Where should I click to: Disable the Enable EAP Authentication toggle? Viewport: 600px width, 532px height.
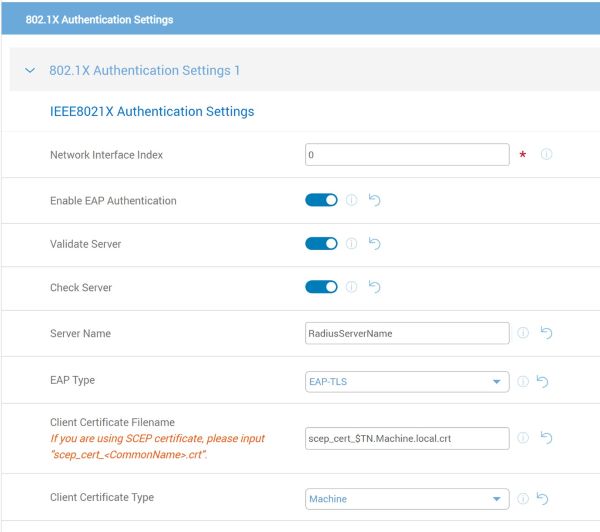click(x=321, y=200)
